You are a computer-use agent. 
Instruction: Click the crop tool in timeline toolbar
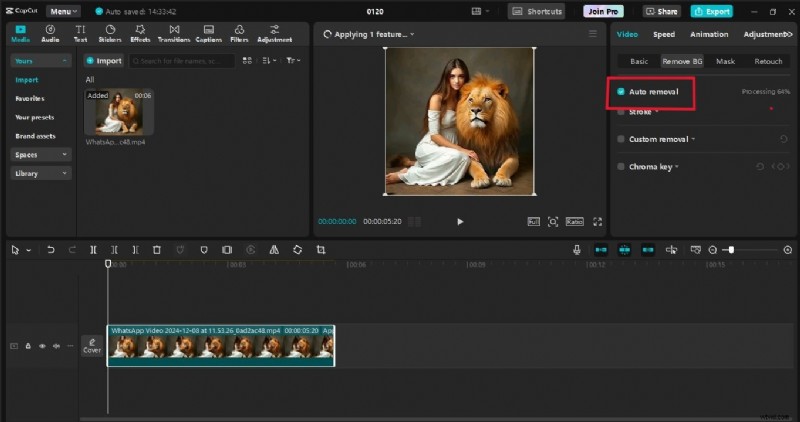coord(321,249)
